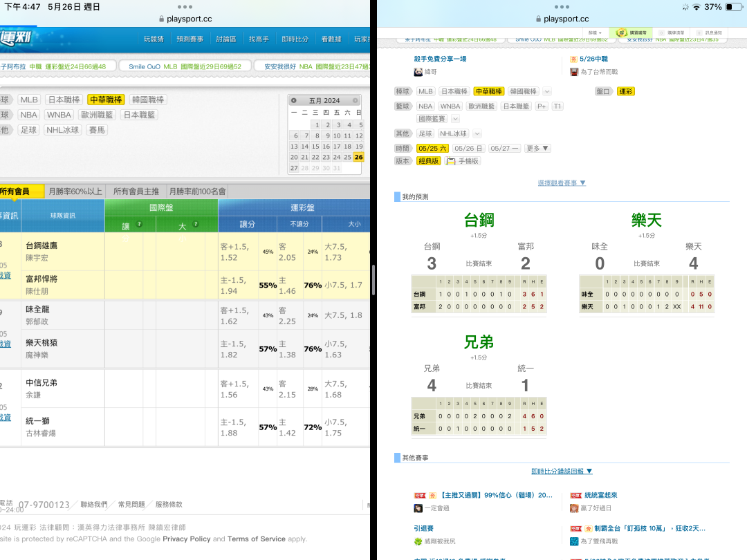The image size is (747, 560).
Task: Click Privacy Policy link in the footer
Action: pyautogui.click(x=187, y=539)
